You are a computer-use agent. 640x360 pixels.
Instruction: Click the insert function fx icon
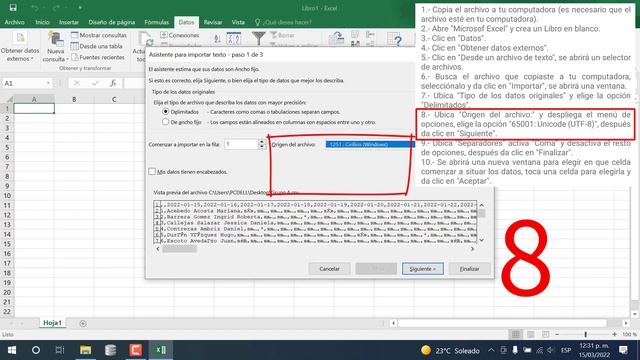(113, 83)
